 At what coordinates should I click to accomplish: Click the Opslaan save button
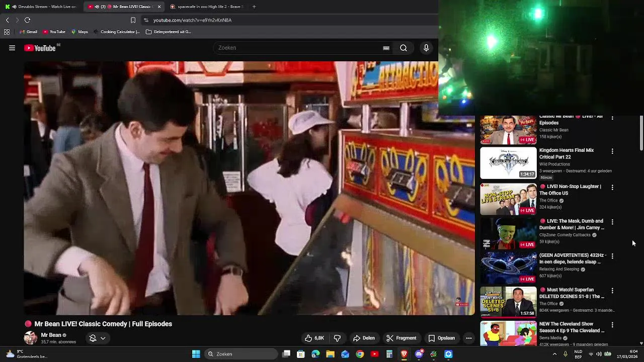coord(442,338)
